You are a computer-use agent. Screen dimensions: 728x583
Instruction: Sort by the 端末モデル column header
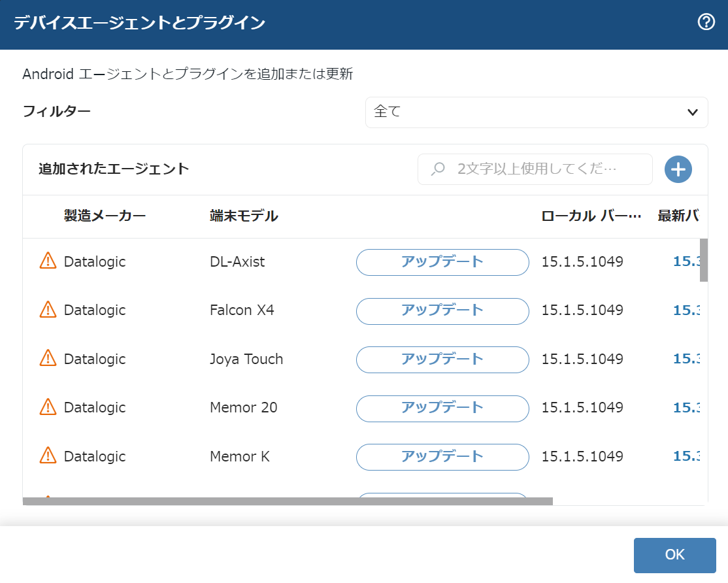244,216
